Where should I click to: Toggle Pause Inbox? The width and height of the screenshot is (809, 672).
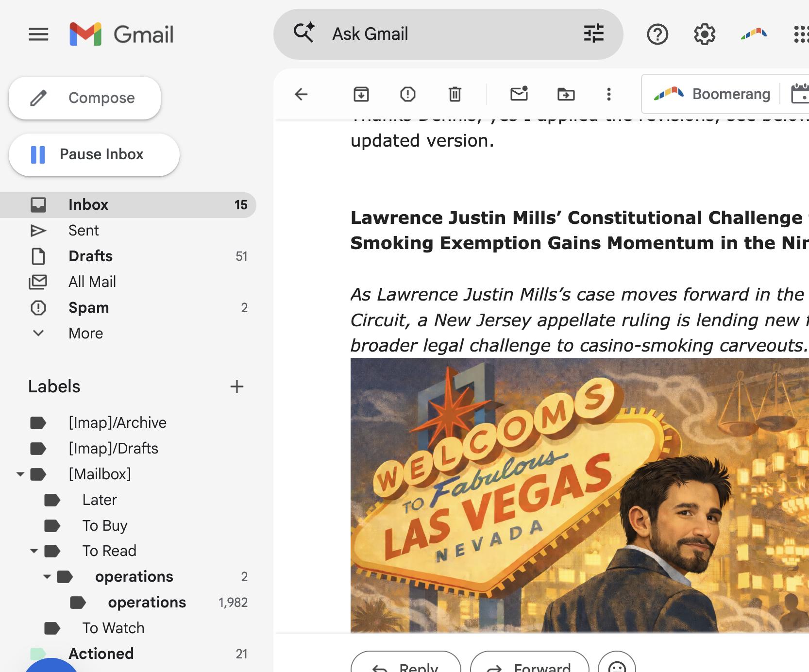94,154
